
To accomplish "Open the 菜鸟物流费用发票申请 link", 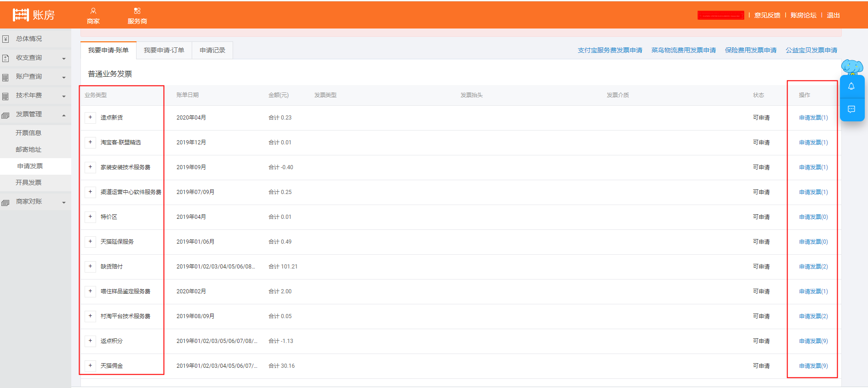I will coord(683,50).
